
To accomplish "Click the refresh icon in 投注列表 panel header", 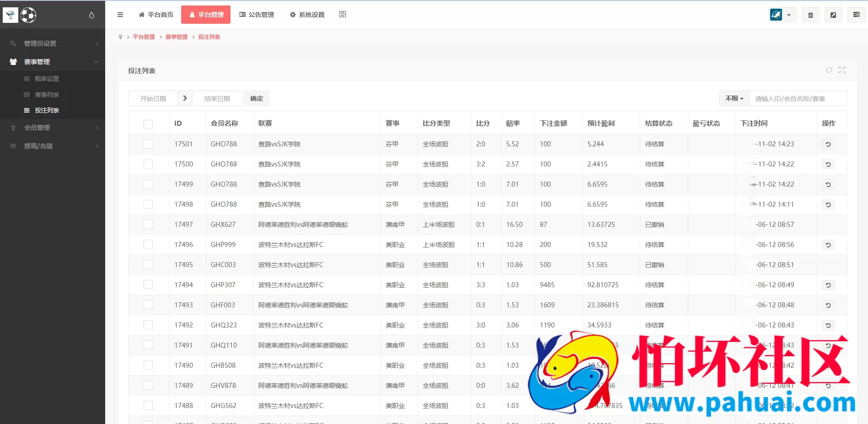I will click(829, 70).
